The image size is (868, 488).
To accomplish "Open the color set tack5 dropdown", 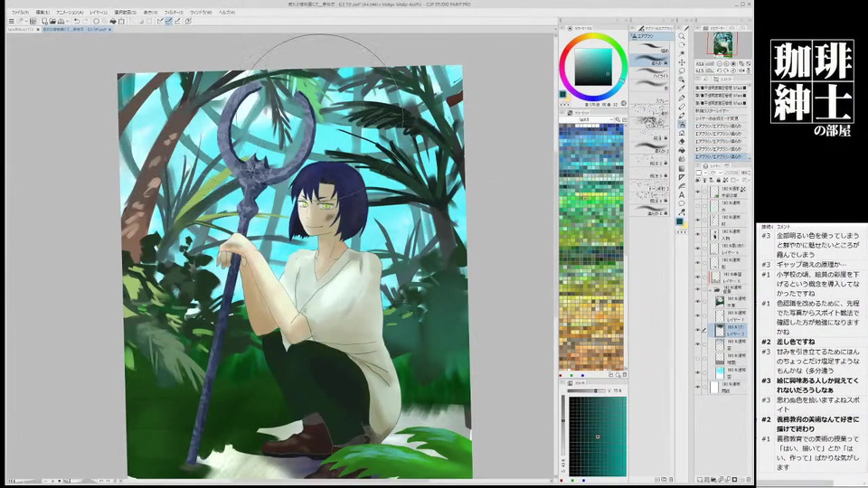I will pos(587,119).
